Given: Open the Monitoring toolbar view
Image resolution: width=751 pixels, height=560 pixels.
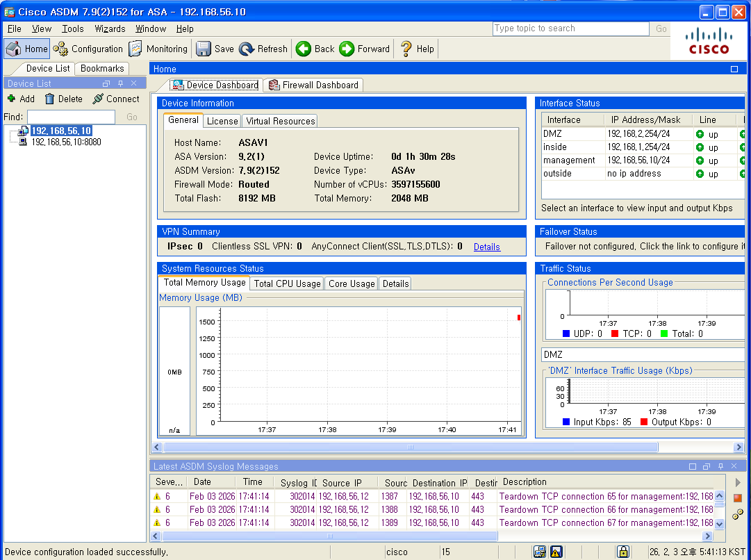Looking at the screenshot, I should pyautogui.click(x=158, y=49).
